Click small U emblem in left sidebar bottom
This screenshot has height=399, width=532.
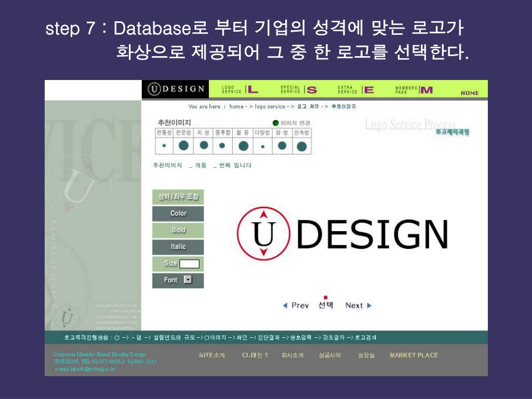[x=67, y=318]
